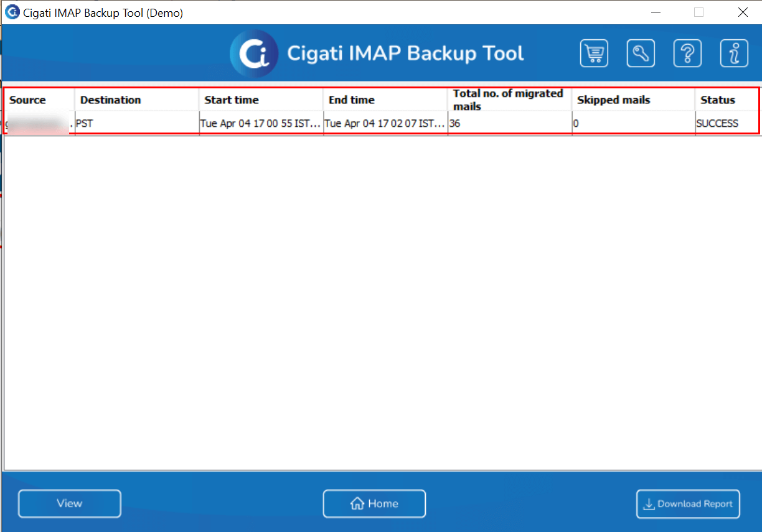Open the help question mark icon
This screenshot has height=532, width=762.
click(687, 54)
